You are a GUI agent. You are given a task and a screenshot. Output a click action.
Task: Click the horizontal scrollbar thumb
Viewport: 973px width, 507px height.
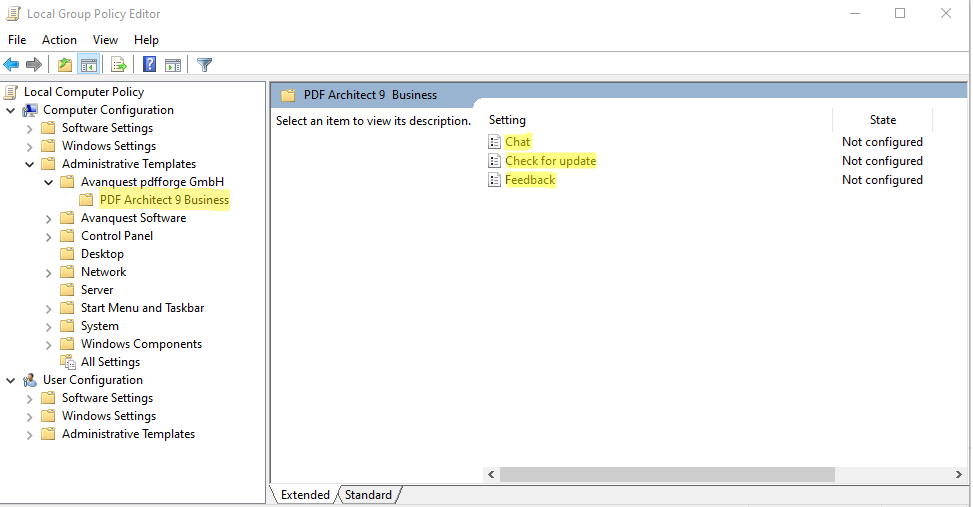point(667,475)
